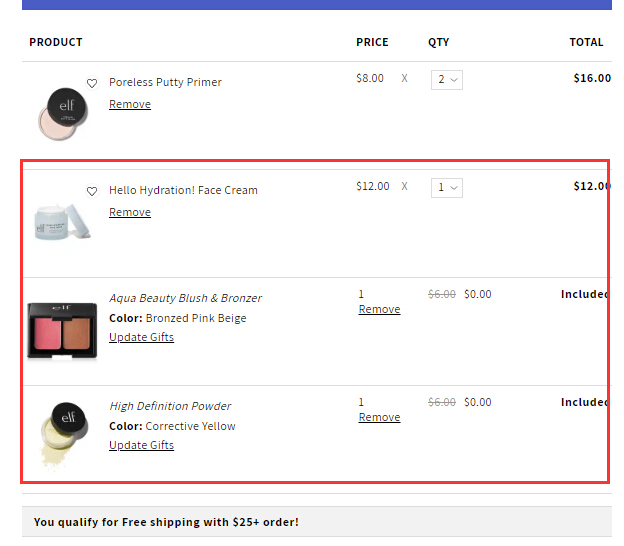This screenshot has height=546, width=624.
Task: Open Hello Hydration! Face Cream title link
Action: click(x=183, y=190)
